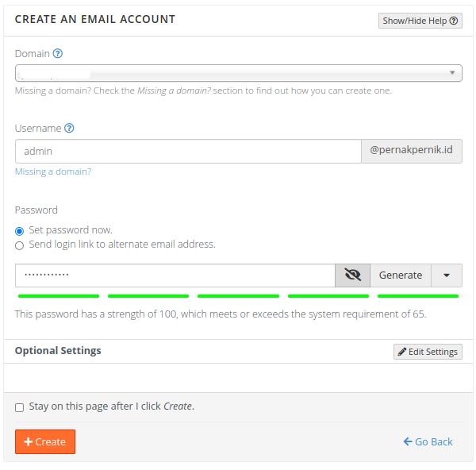This screenshot has height=470, width=476.
Task: Click the @pernakpernik.id domain suffix label
Action: click(412, 151)
